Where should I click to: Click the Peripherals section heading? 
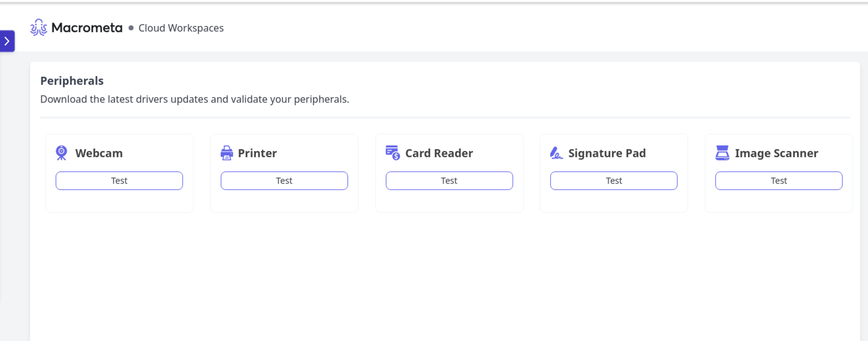coord(72,81)
